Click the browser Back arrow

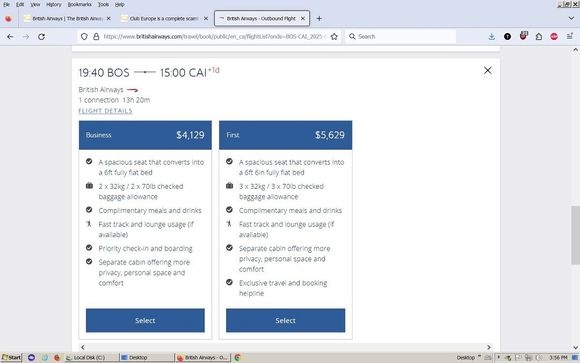click(x=10, y=37)
